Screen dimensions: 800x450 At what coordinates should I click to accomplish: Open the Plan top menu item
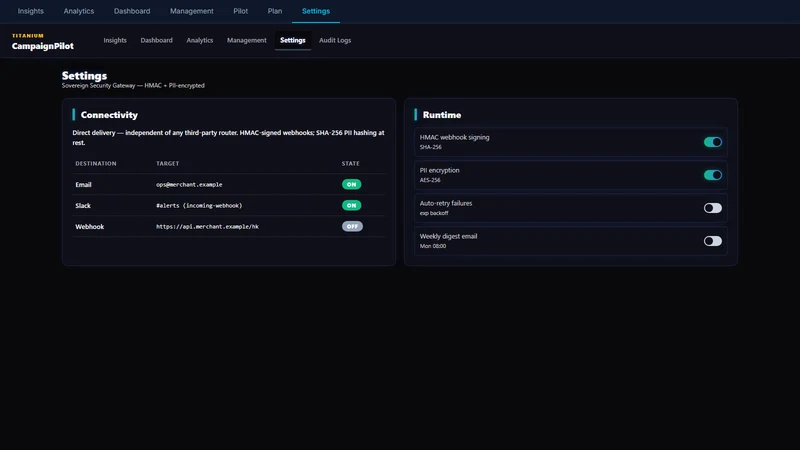point(274,11)
